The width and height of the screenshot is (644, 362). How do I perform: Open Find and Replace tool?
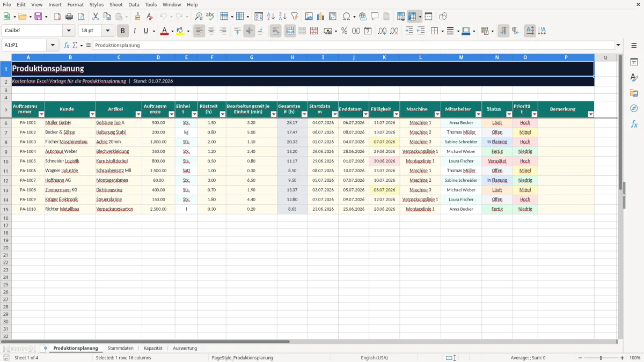tap(199, 17)
